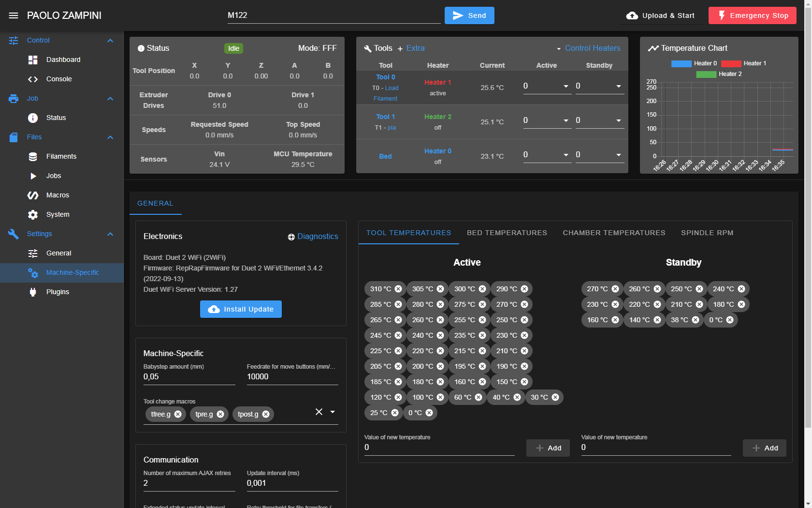
Task: Remove the 310 °C active temperature chip
Action: tap(398, 289)
